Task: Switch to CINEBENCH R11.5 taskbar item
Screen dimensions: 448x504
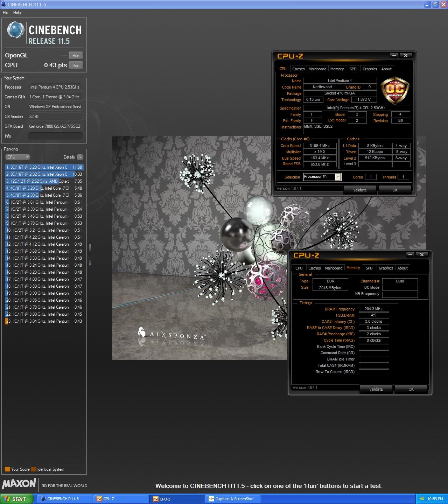Action: [64, 499]
